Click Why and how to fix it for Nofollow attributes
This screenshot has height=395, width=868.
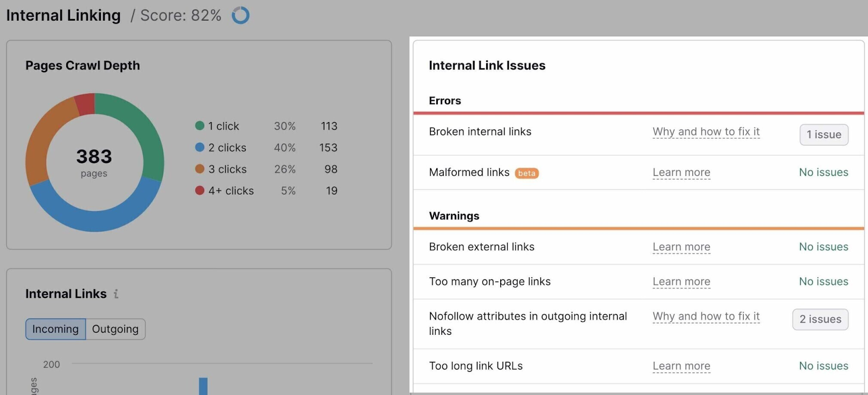[705, 316]
